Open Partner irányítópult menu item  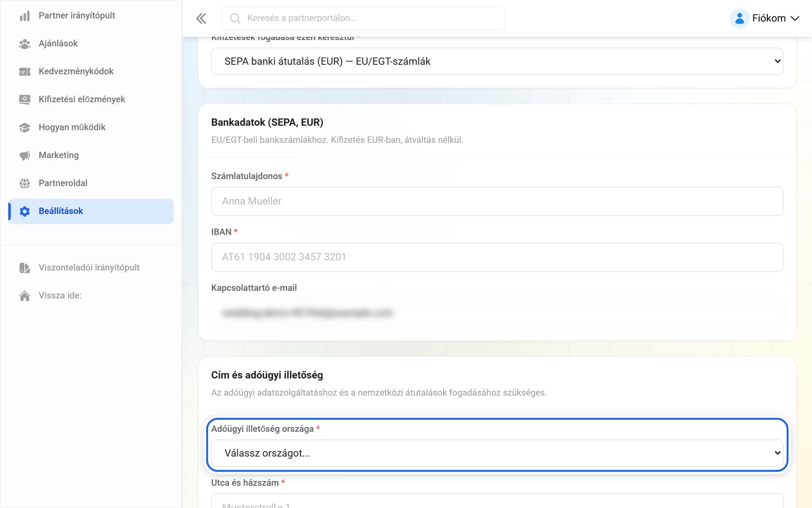point(91,16)
